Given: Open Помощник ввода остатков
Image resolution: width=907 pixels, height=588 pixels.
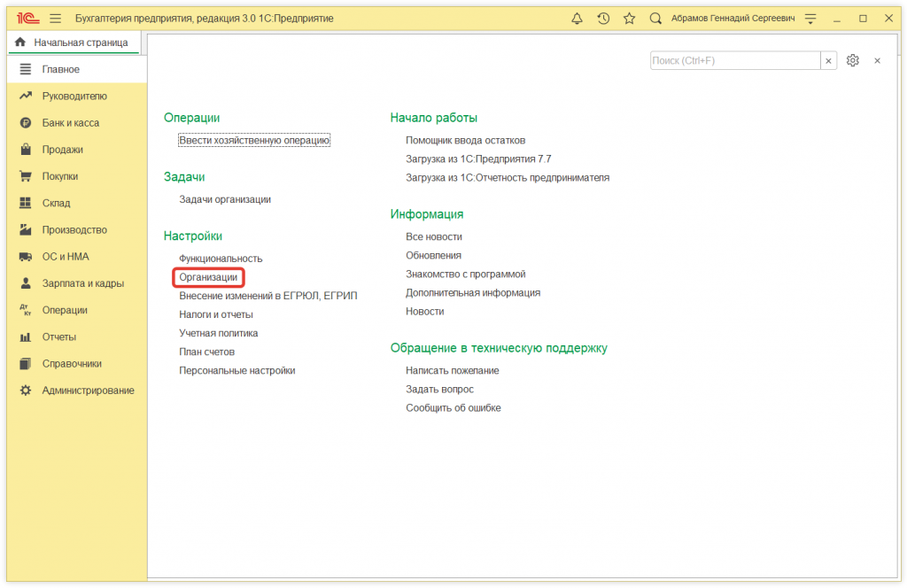Looking at the screenshot, I should 465,140.
